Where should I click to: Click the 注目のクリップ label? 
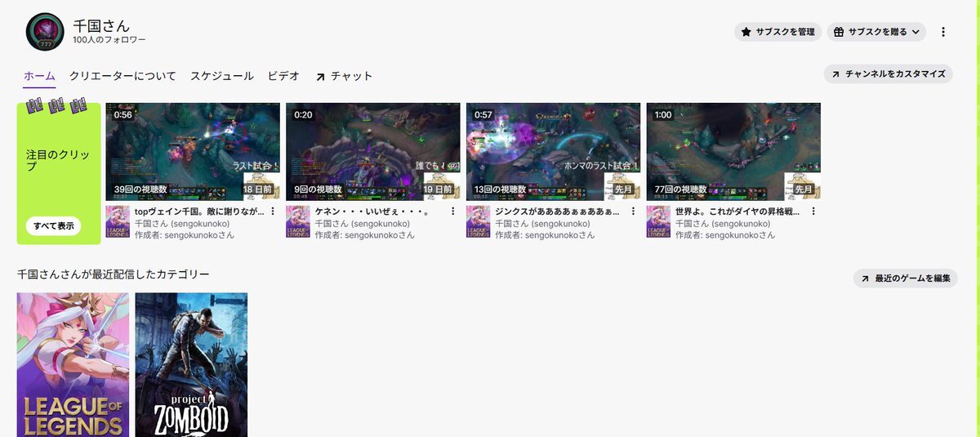click(x=58, y=160)
